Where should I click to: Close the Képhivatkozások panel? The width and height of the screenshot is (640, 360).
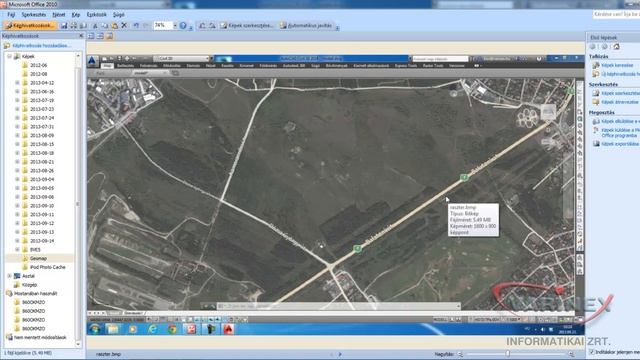tap(80, 36)
